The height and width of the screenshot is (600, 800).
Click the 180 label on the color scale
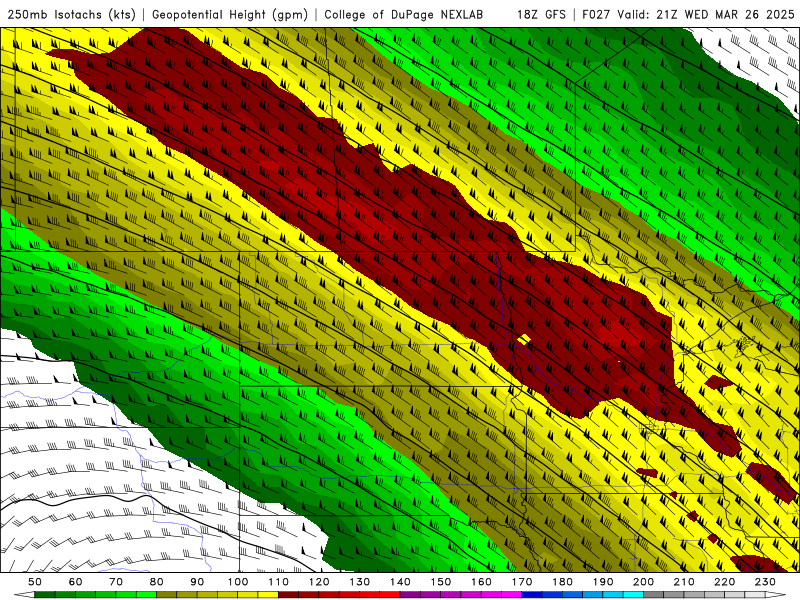coord(562,582)
